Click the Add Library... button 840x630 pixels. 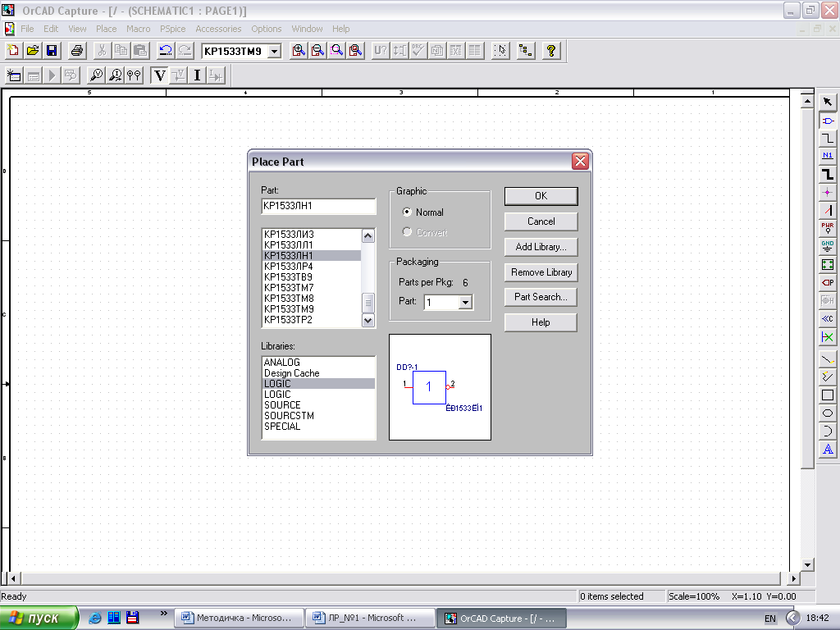pos(541,247)
